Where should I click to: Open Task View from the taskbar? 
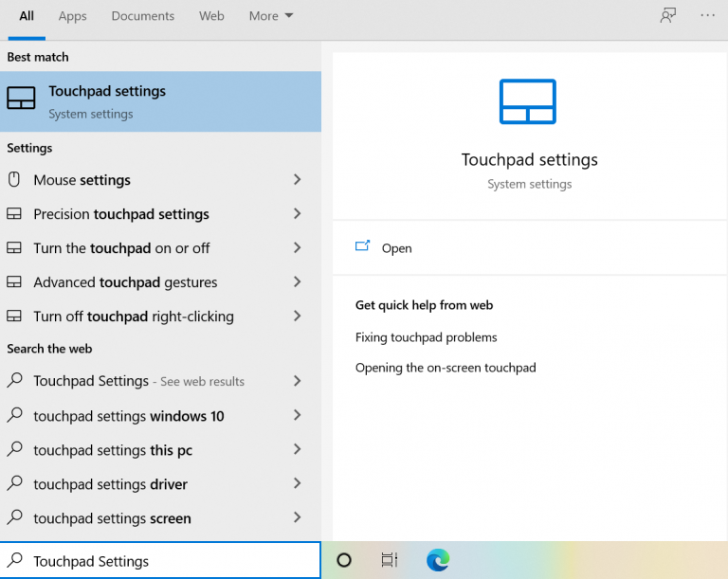(389, 560)
